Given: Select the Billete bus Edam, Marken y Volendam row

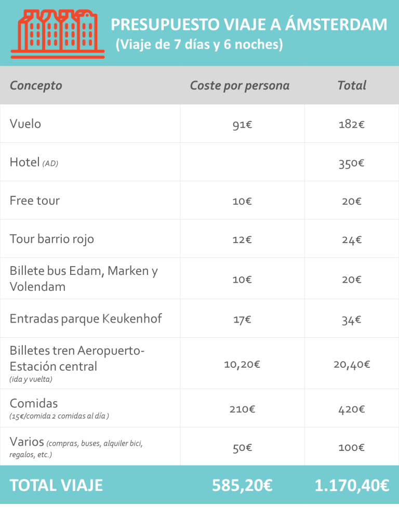Looking at the screenshot, I should (199, 278).
